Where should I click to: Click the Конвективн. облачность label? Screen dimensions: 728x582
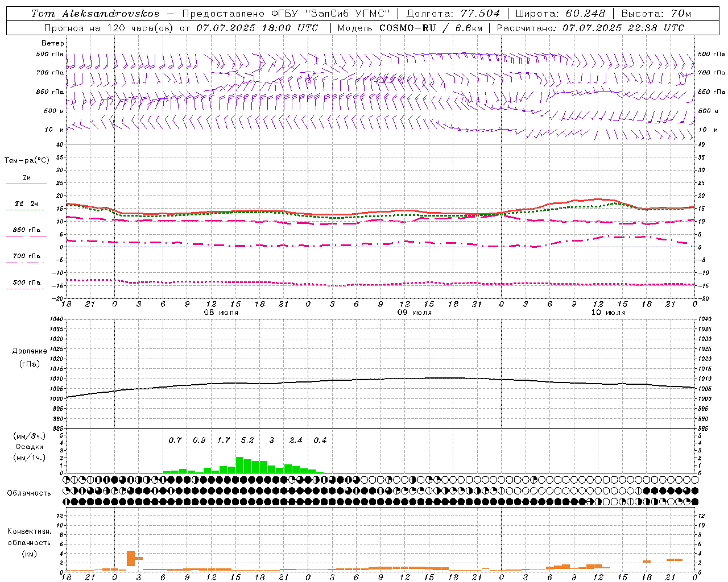pyautogui.click(x=29, y=537)
